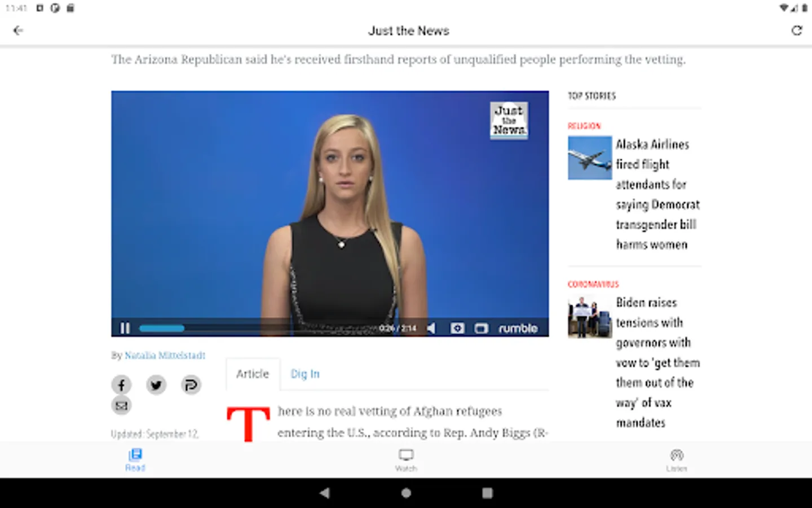Image resolution: width=812 pixels, height=508 pixels.
Task: Pause the video playback
Action: pos(125,328)
